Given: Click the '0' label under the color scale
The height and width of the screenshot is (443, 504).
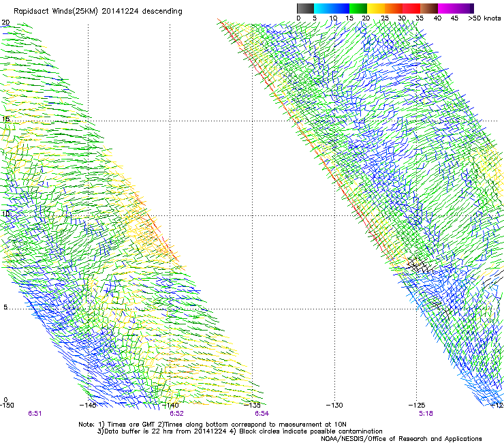Looking at the screenshot, I should (298, 18).
